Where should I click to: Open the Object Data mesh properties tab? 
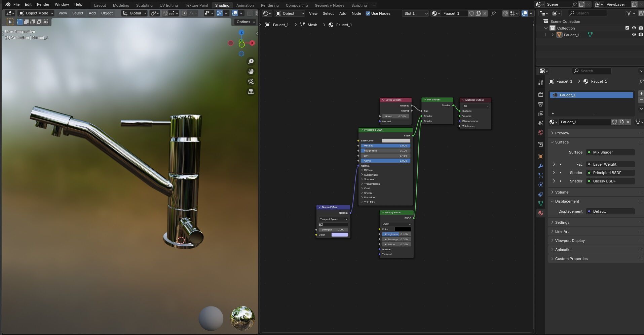pyautogui.click(x=541, y=204)
